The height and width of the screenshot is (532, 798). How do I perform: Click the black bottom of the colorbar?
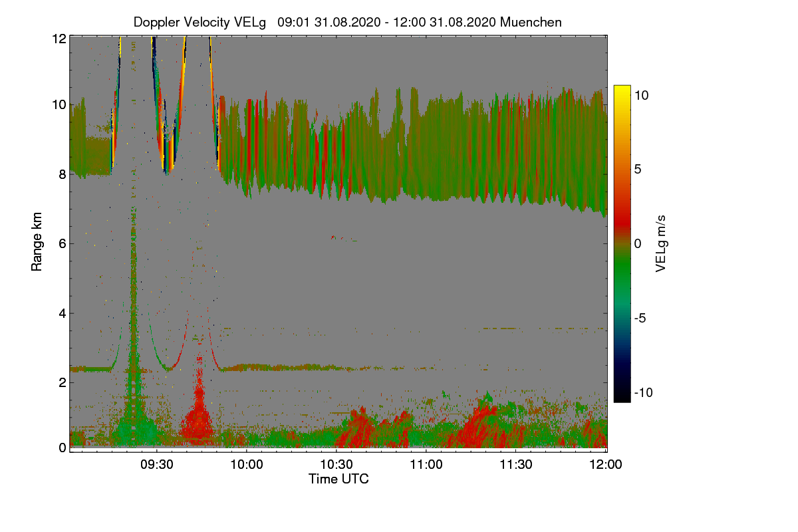pos(622,397)
